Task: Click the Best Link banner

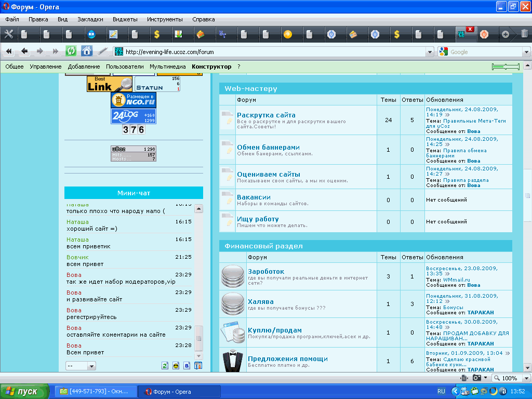Action: coord(110,84)
